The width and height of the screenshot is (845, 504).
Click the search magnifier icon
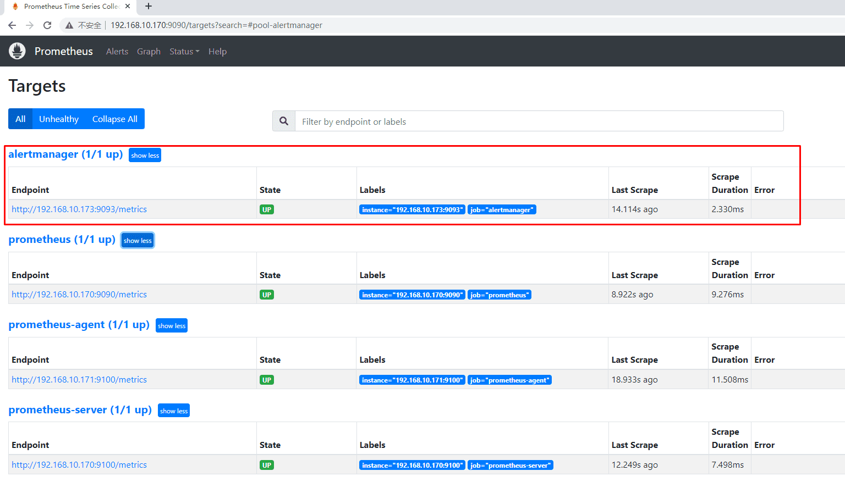point(284,121)
